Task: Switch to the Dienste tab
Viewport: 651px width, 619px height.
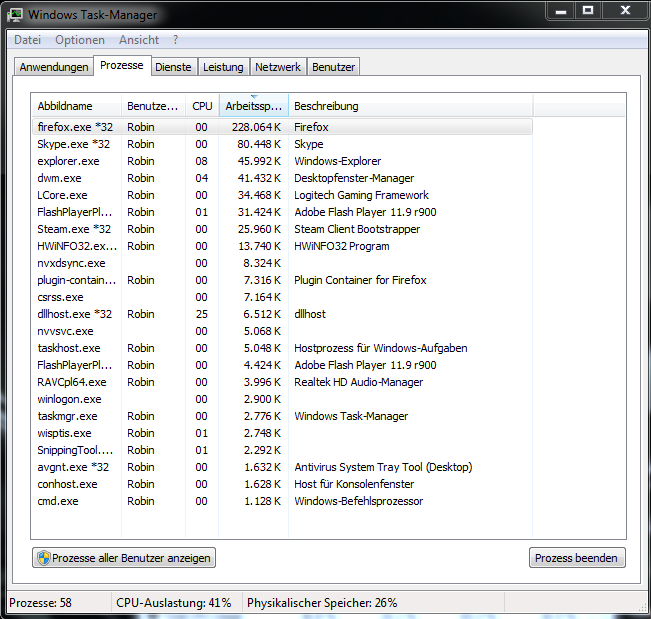Action: pyautogui.click(x=173, y=67)
